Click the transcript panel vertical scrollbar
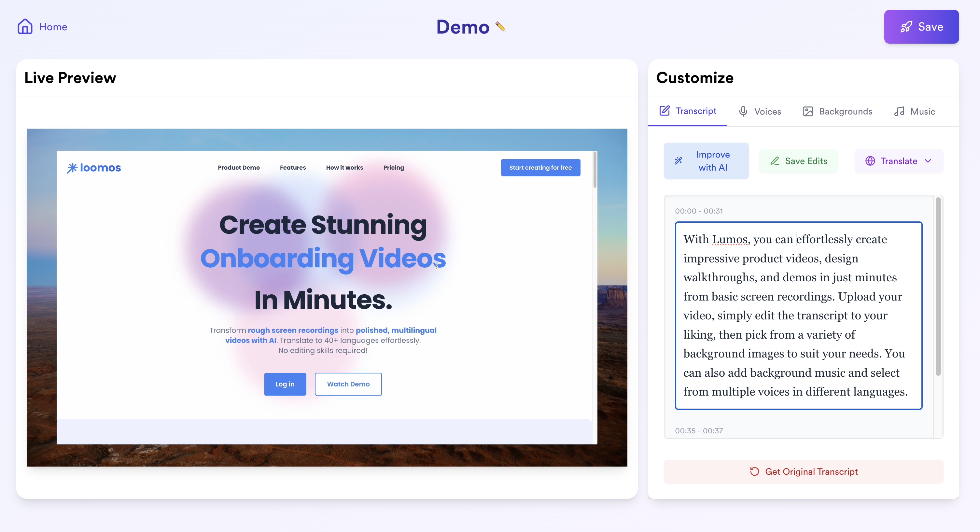The height and width of the screenshot is (532, 980). (938, 286)
